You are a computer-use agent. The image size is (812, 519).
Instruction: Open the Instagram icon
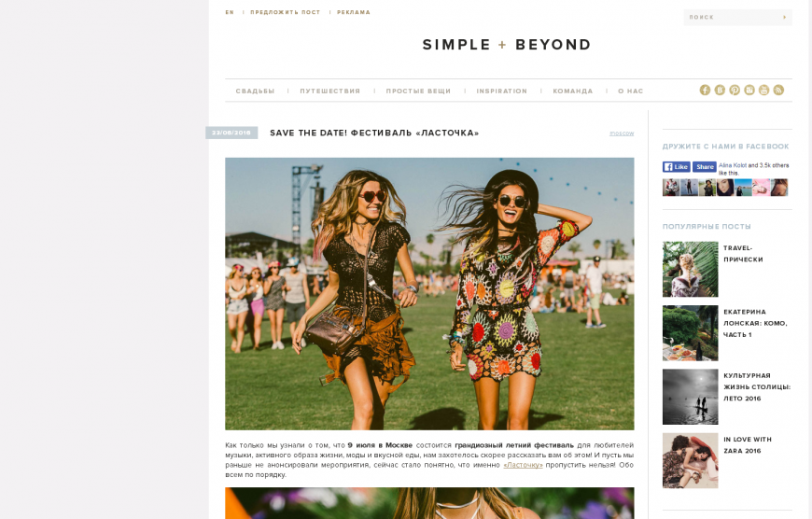pos(749,91)
